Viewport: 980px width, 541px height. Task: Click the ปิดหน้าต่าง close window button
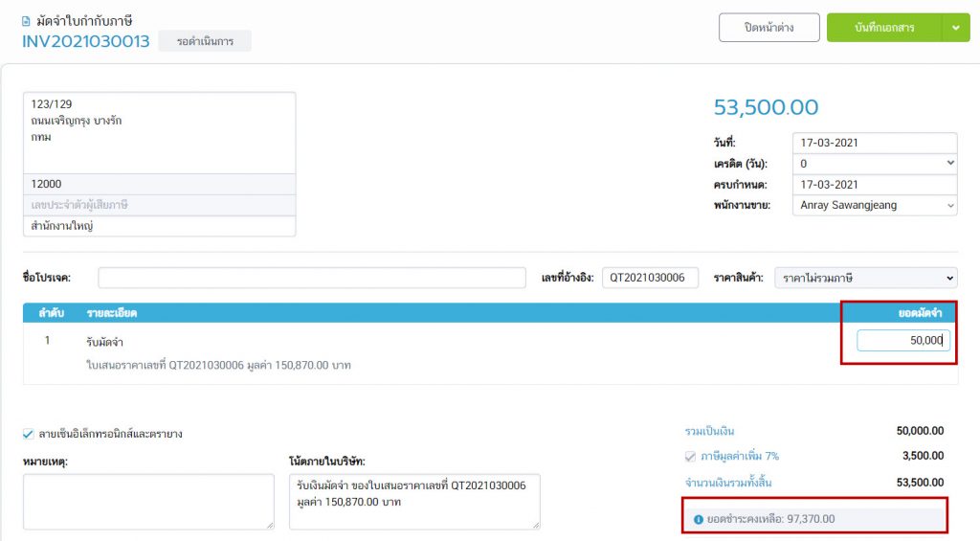click(768, 28)
